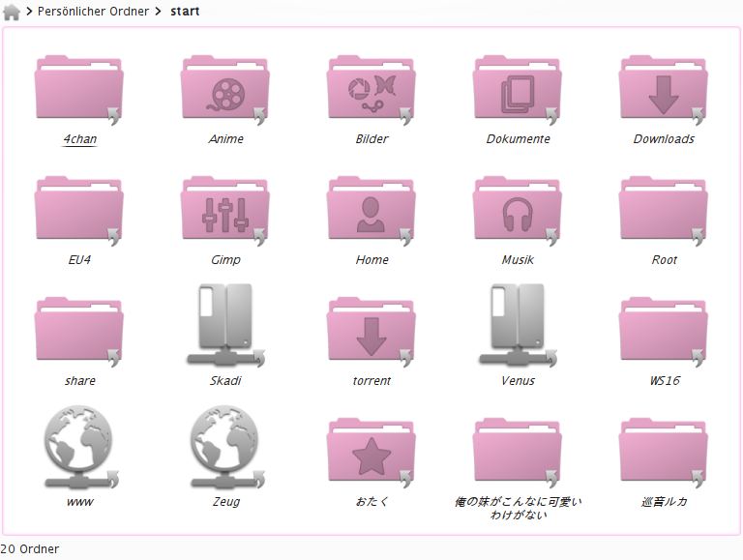Select the WS16 folder icon
Viewport: 743px width, 560px height.
[x=664, y=331]
